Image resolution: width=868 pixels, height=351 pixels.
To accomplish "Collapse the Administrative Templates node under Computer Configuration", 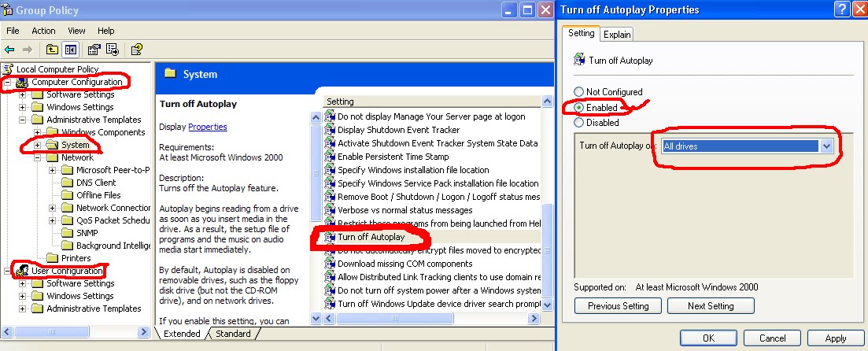I will pyautogui.click(x=23, y=120).
